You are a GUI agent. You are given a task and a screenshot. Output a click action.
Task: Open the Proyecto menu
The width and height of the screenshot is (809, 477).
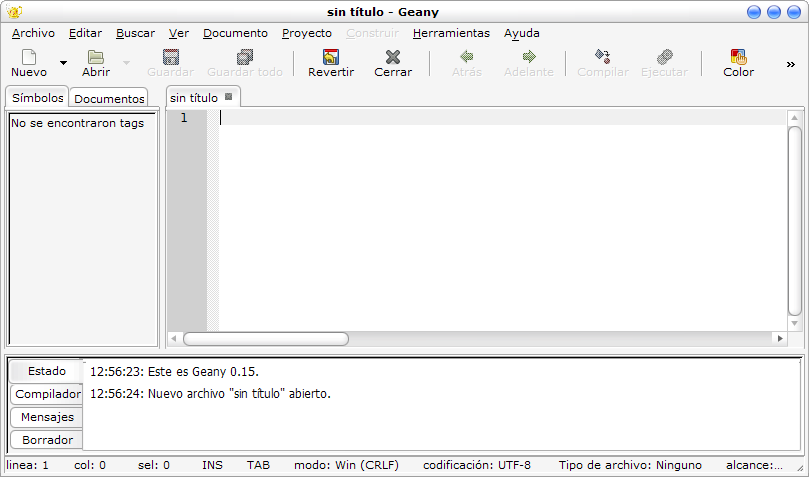(306, 33)
